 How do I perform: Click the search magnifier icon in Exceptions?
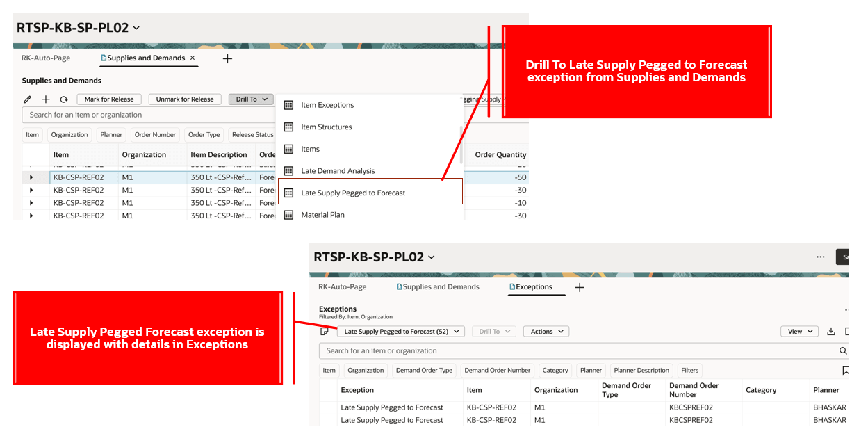[x=844, y=351]
